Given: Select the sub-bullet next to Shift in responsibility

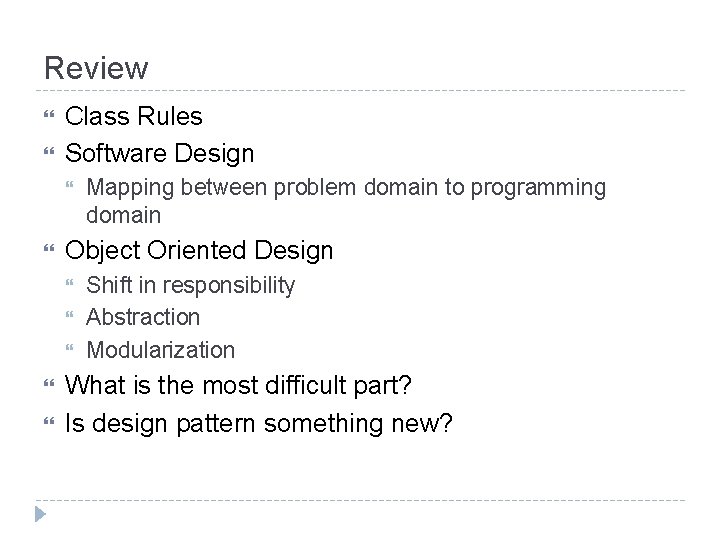Looking at the screenshot, I should coord(70,286).
